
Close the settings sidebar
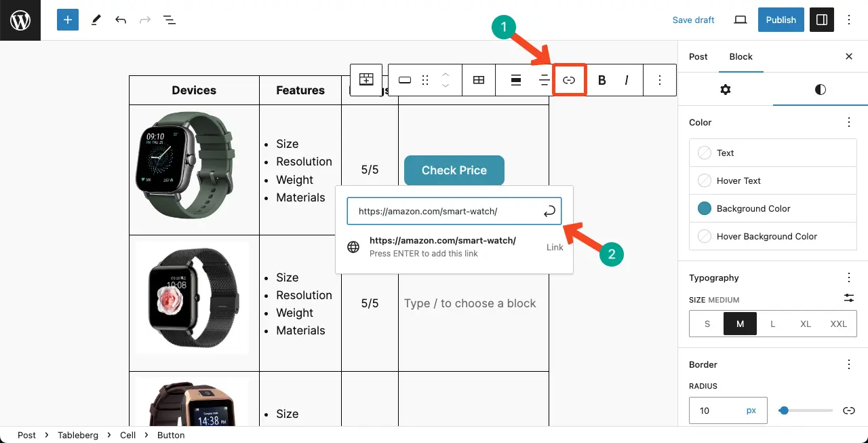click(x=849, y=56)
